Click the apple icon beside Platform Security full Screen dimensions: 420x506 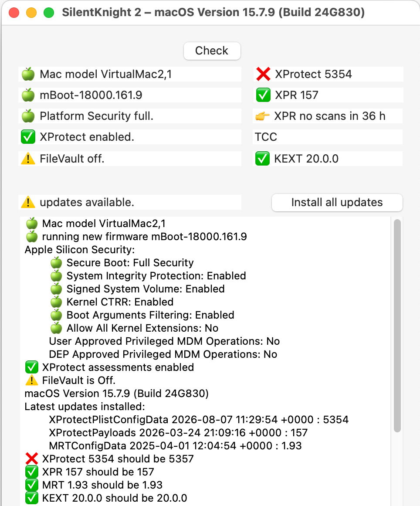(28, 116)
